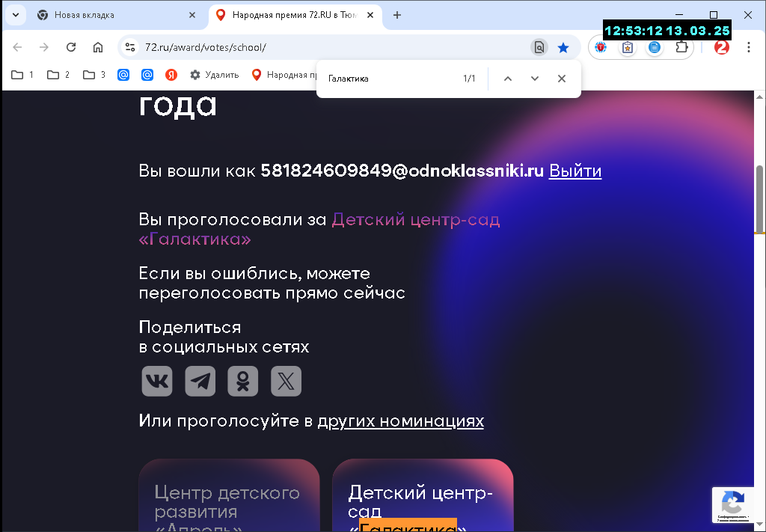Open Chrome three-dot menu
The width and height of the screenshot is (766, 532).
748,47
